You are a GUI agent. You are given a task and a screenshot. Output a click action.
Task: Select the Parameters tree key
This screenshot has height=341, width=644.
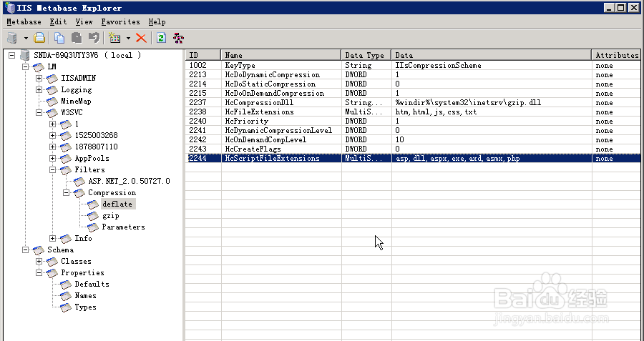click(123, 227)
